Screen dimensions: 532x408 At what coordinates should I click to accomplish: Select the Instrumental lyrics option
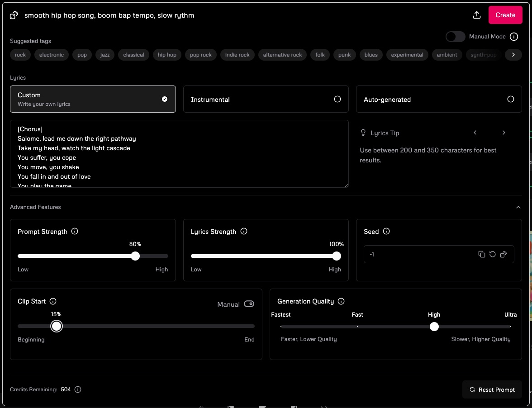266,99
